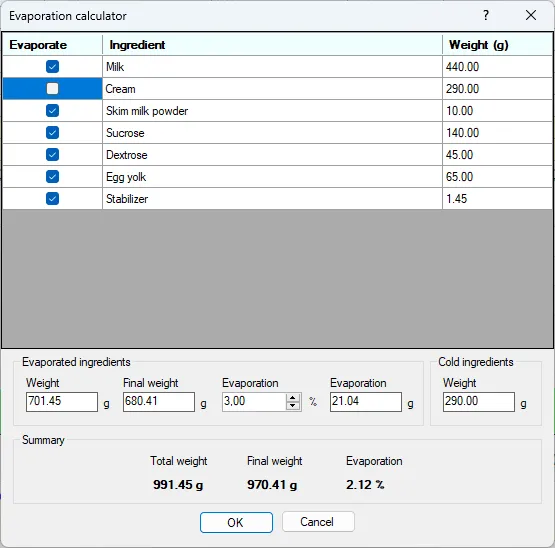Click the 991.45 g total weight value
The width and height of the screenshot is (555, 548).
click(178, 485)
